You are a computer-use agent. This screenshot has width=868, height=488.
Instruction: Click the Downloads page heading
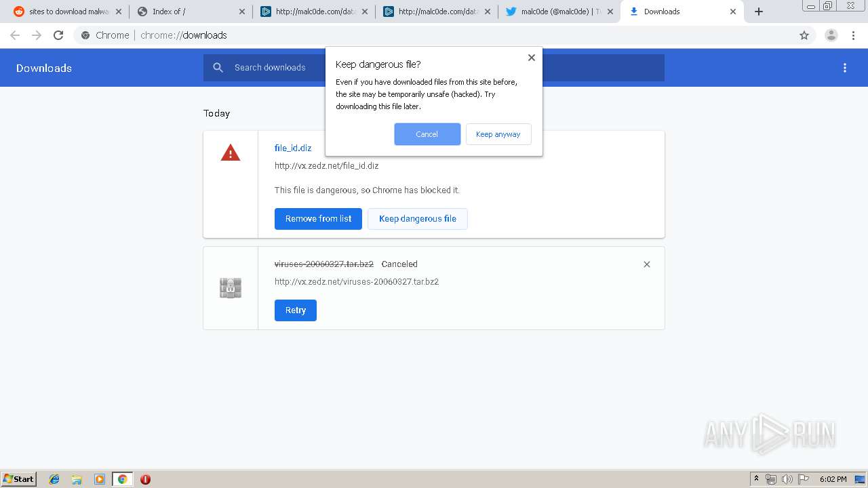pyautogui.click(x=44, y=68)
